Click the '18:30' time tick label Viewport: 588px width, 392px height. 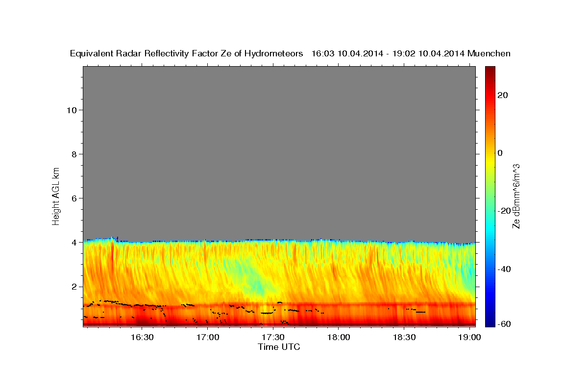(x=404, y=337)
